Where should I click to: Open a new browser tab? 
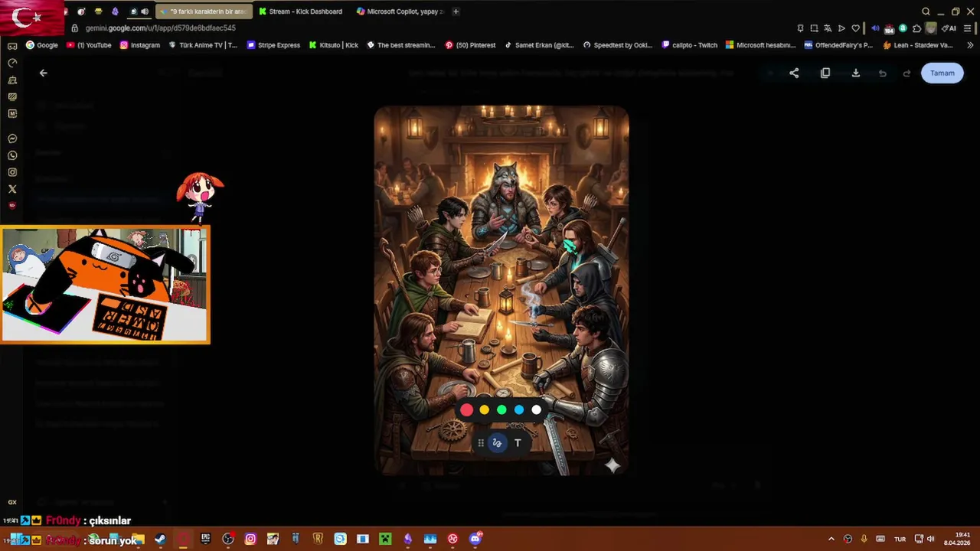[456, 11]
